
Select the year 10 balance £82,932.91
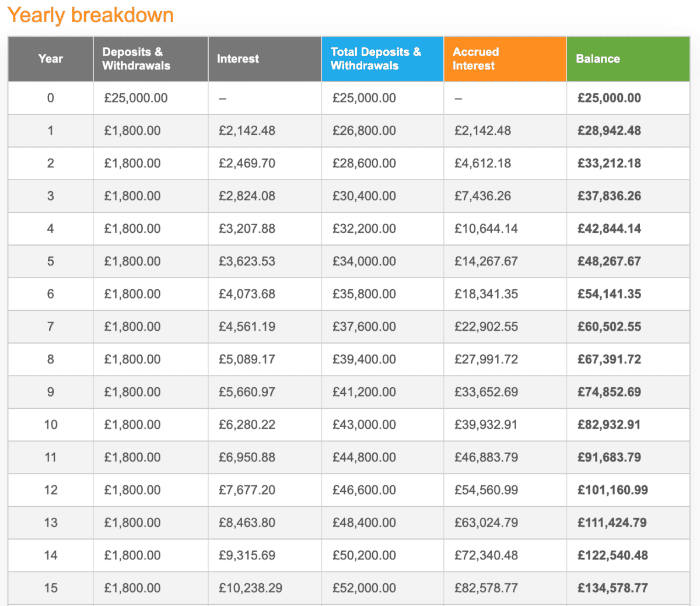tap(609, 425)
